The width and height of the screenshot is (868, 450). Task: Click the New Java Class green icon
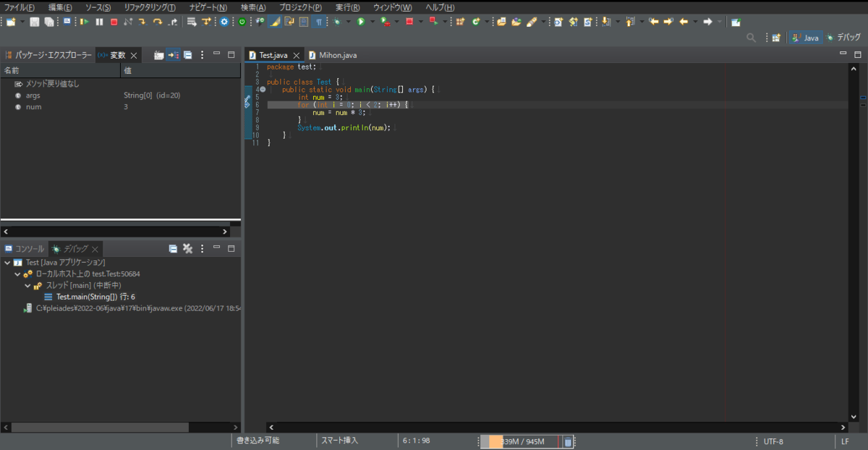(476, 22)
